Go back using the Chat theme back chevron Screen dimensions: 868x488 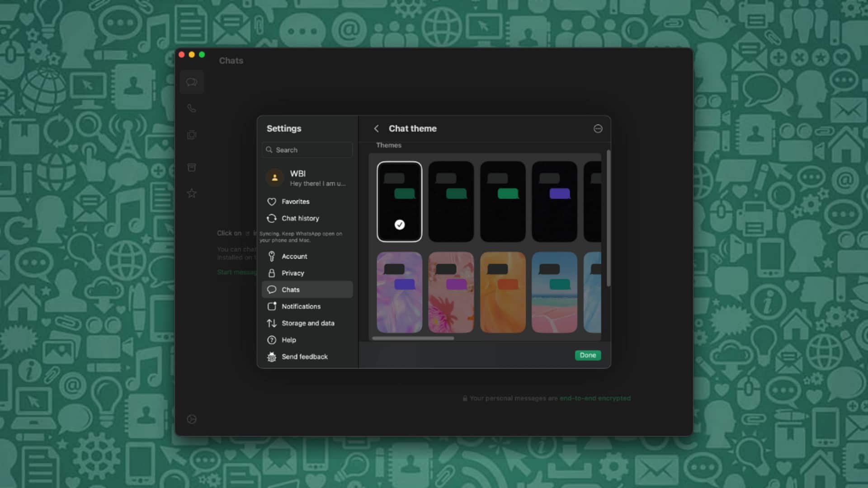point(377,129)
